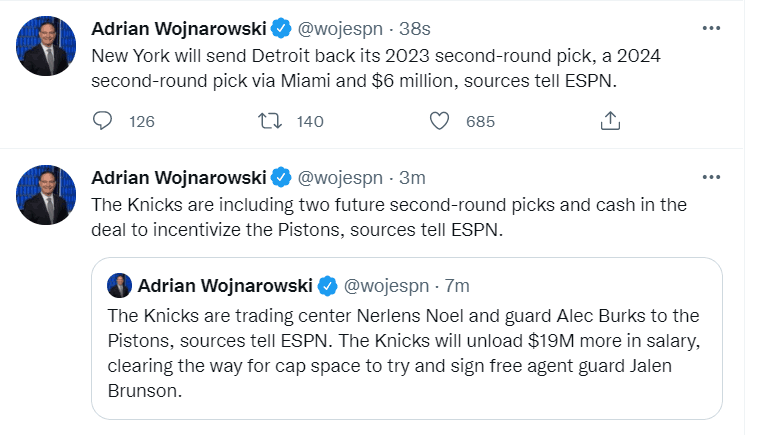
Task: Click the small avatar in the quoted tweet
Action: click(119, 285)
